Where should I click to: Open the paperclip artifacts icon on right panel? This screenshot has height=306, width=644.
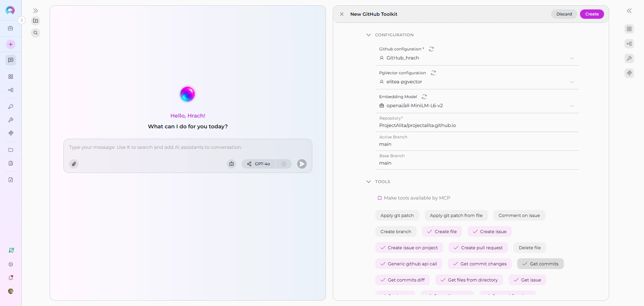point(630,73)
